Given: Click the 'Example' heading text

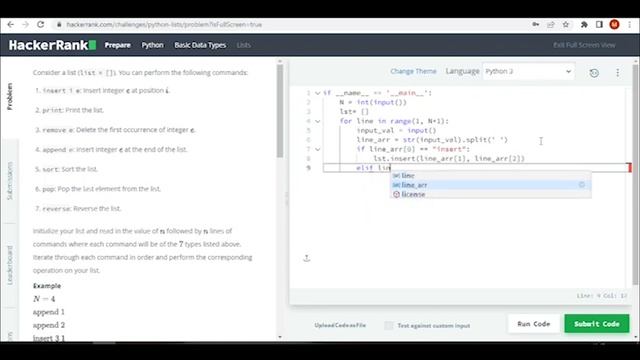Looking at the screenshot, I should 47,286.
